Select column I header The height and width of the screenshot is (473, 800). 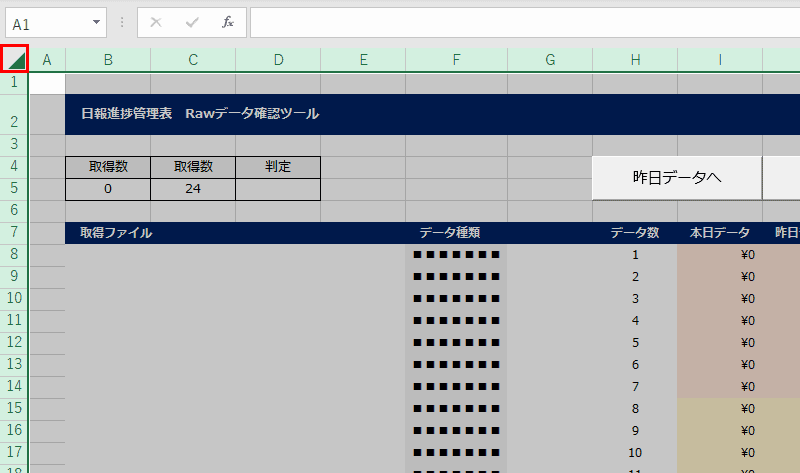click(x=719, y=60)
